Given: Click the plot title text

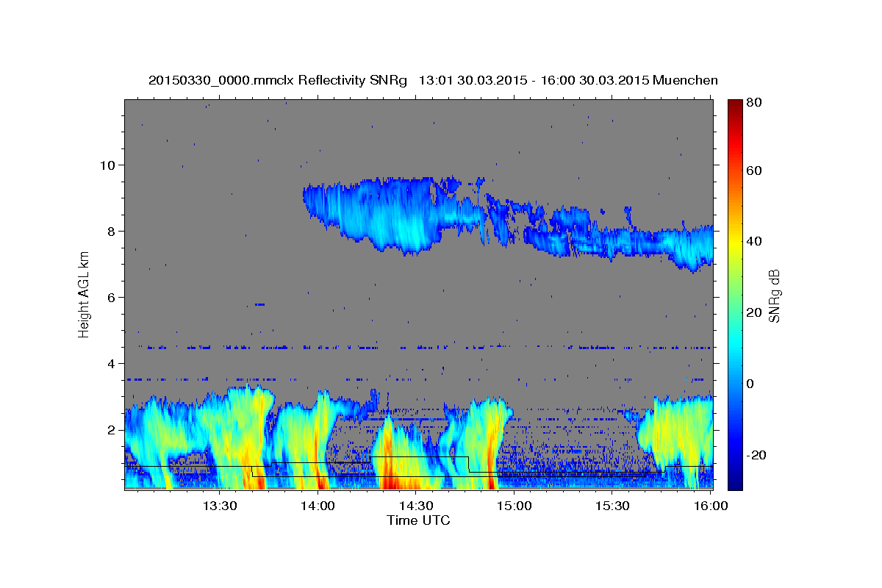Looking at the screenshot, I should coord(433,80).
